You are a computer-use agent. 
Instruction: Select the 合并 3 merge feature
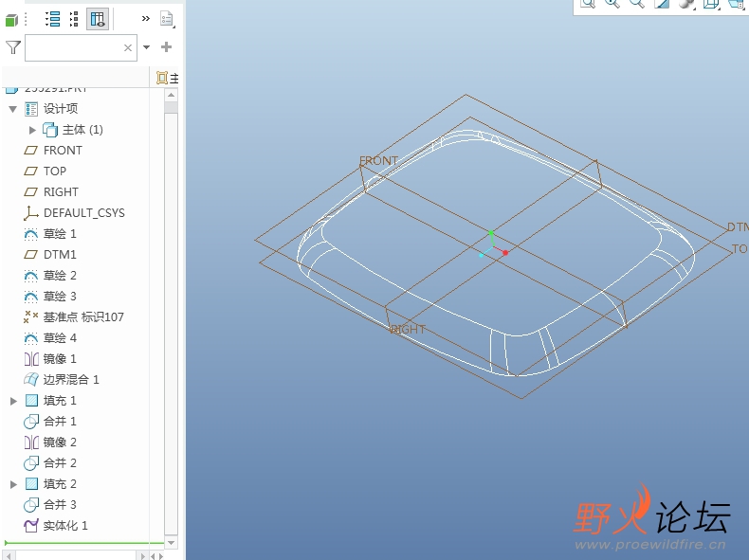tap(50, 505)
